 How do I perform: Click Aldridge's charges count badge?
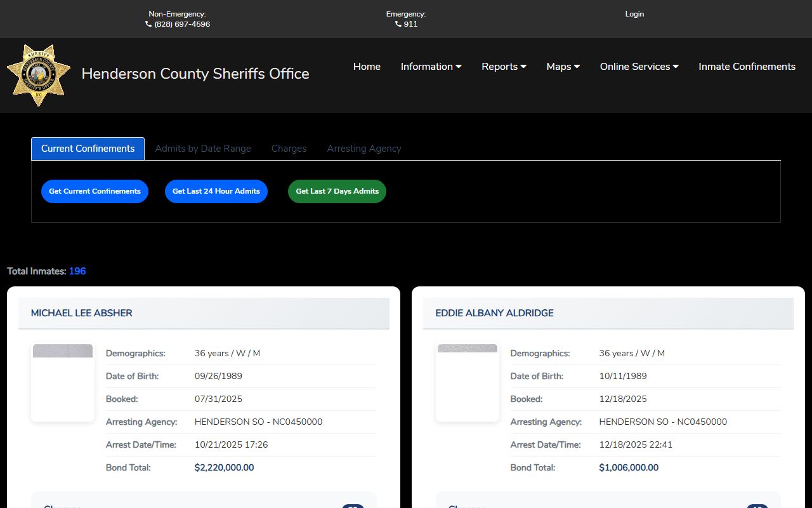click(x=757, y=506)
